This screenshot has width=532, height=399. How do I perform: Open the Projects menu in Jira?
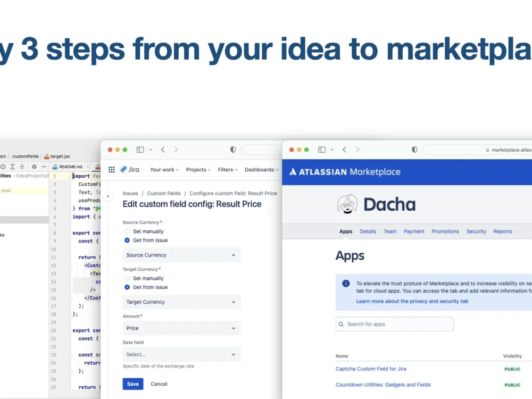point(198,169)
